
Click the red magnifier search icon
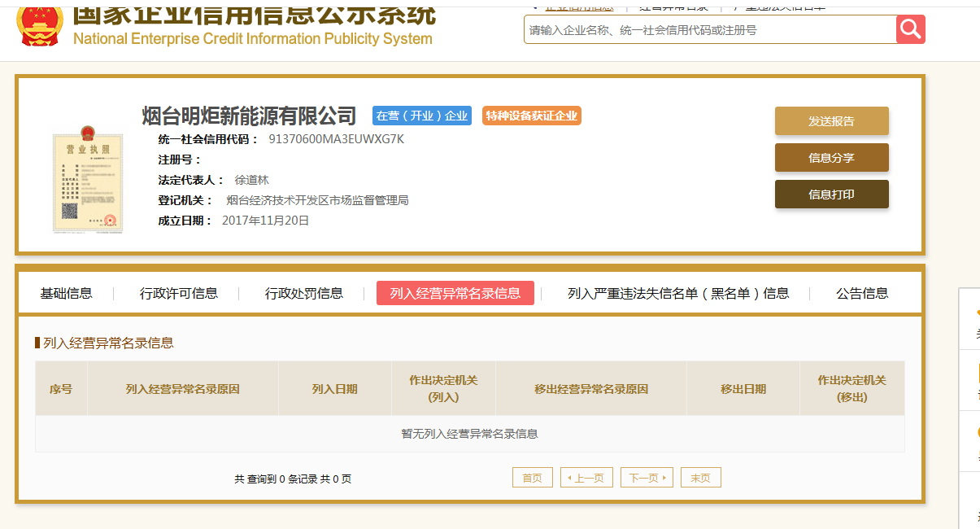click(x=911, y=29)
